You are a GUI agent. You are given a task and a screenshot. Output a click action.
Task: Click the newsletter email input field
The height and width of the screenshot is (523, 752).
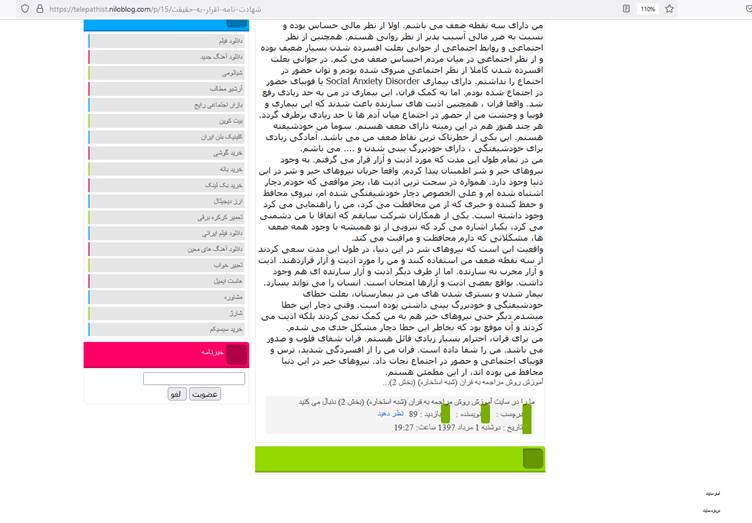coord(194,378)
